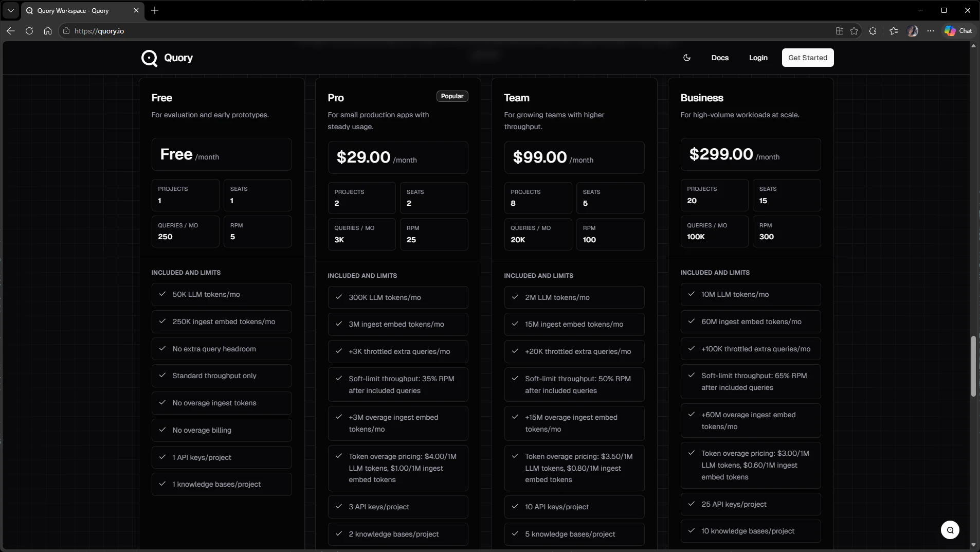The height and width of the screenshot is (552, 980).
Task: Open the Docs page
Action: point(720,58)
